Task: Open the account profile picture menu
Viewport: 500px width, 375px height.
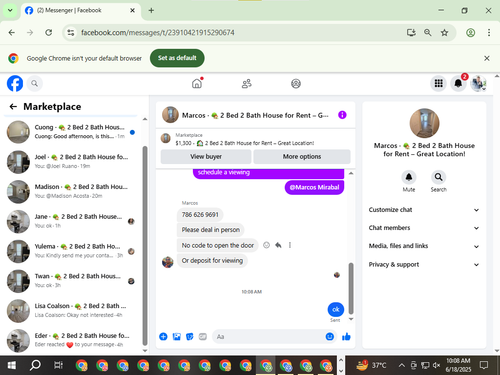Action: pyautogui.click(x=478, y=83)
